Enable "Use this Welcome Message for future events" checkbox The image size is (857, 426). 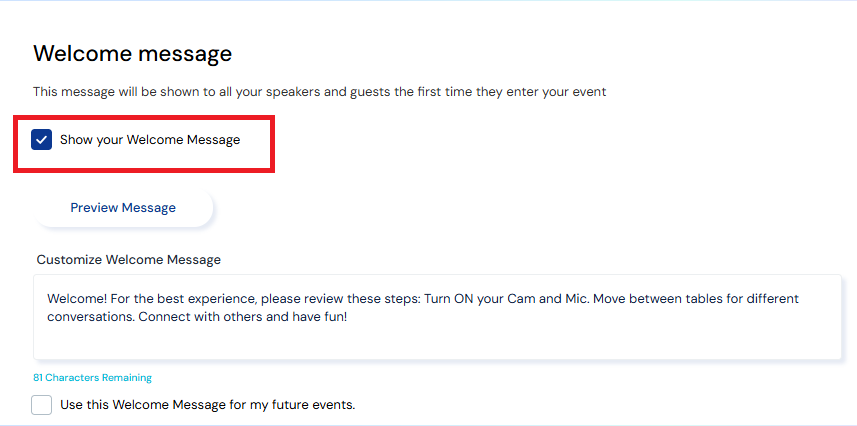(x=42, y=405)
